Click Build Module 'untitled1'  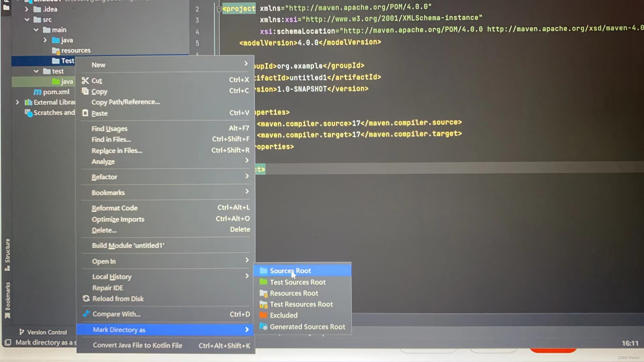128,245
